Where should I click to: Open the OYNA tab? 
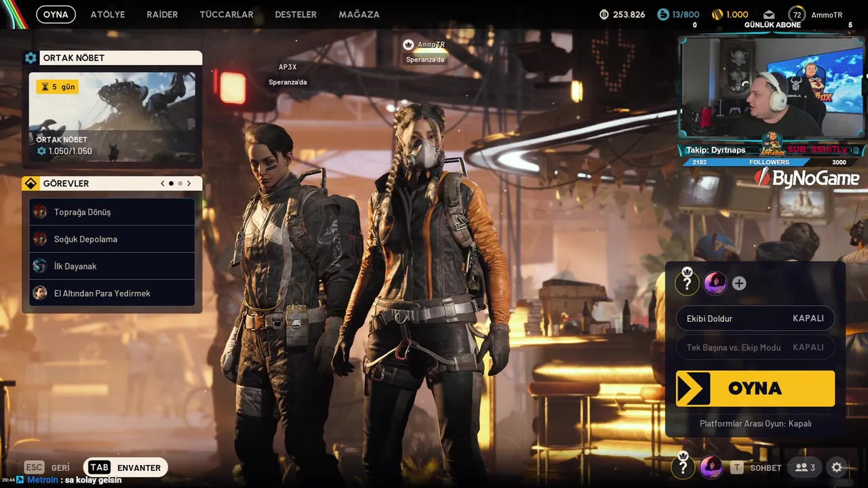[x=56, y=14]
